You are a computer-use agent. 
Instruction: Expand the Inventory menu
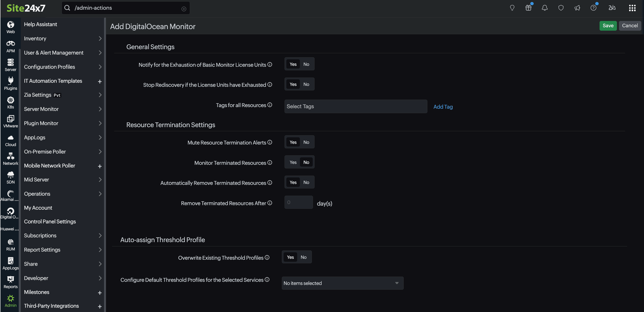tap(35, 39)
